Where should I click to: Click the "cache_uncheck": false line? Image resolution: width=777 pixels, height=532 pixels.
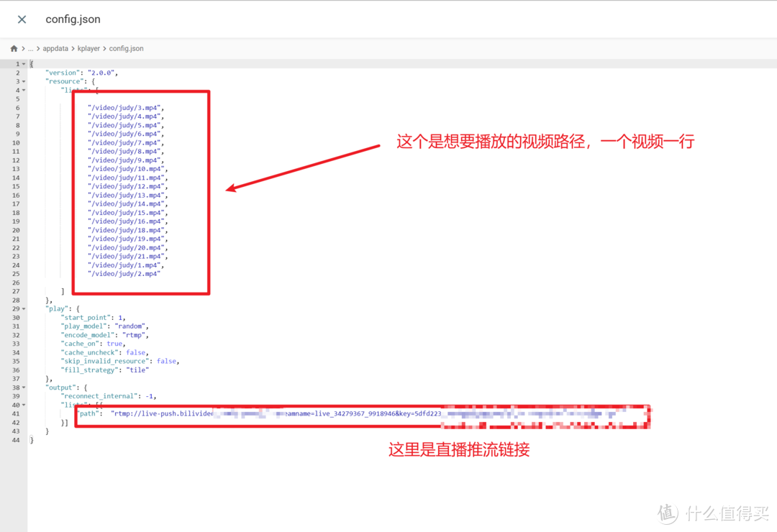tap(104, 353)
